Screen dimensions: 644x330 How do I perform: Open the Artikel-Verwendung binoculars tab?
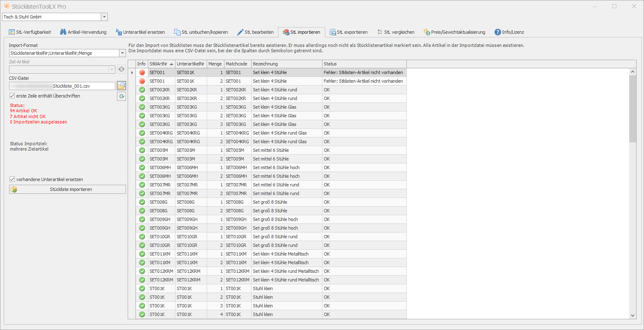click(x=83, y=32)
